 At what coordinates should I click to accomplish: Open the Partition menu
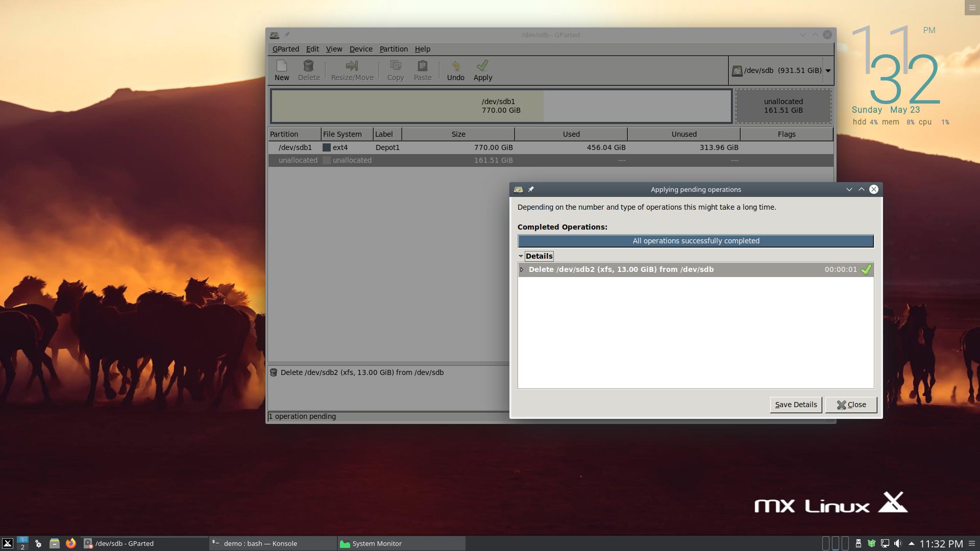click(394, 49)
